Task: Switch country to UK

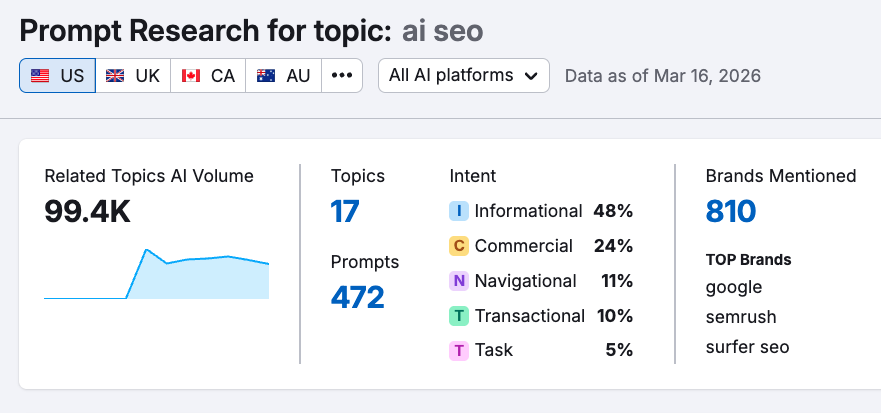Action: point(133,76)
